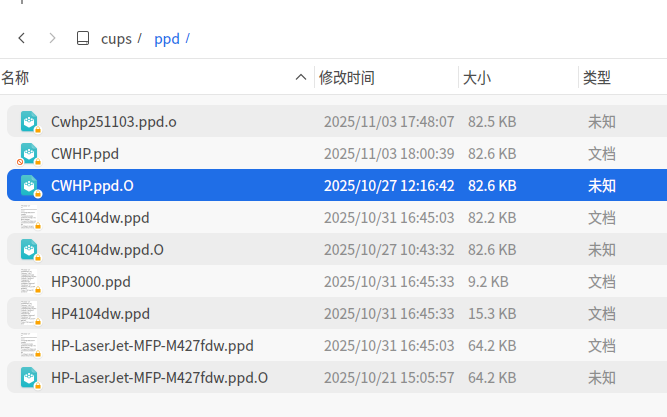Viewport: 667px width, 417px height.
Task: Click the CWHP.ppd file icon
Action: (x=29, y=154)
